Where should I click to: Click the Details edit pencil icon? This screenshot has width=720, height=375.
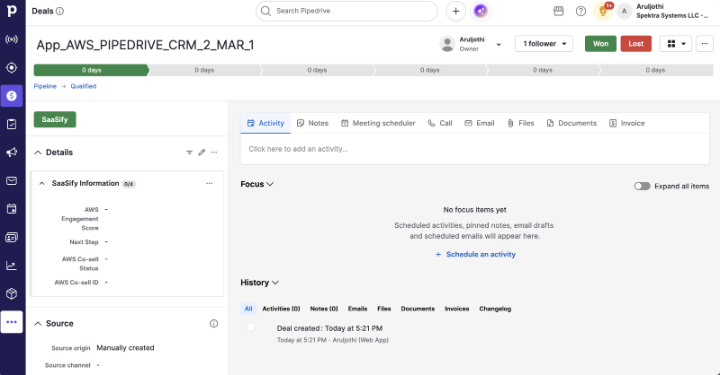point(202,152)
